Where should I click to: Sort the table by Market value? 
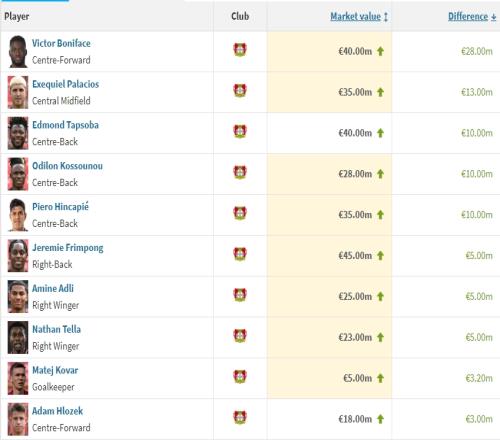pyautogui.click(x=355, y=16)
